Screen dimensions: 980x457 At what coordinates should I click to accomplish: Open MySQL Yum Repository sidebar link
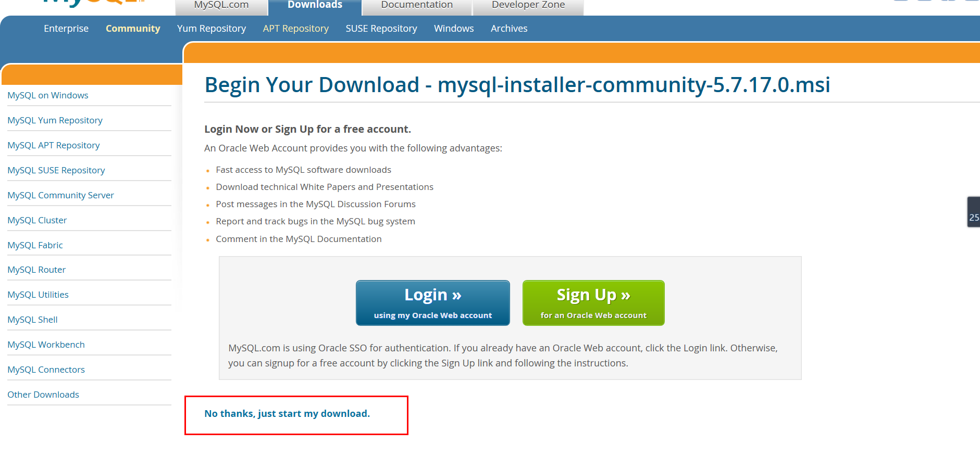55,120
